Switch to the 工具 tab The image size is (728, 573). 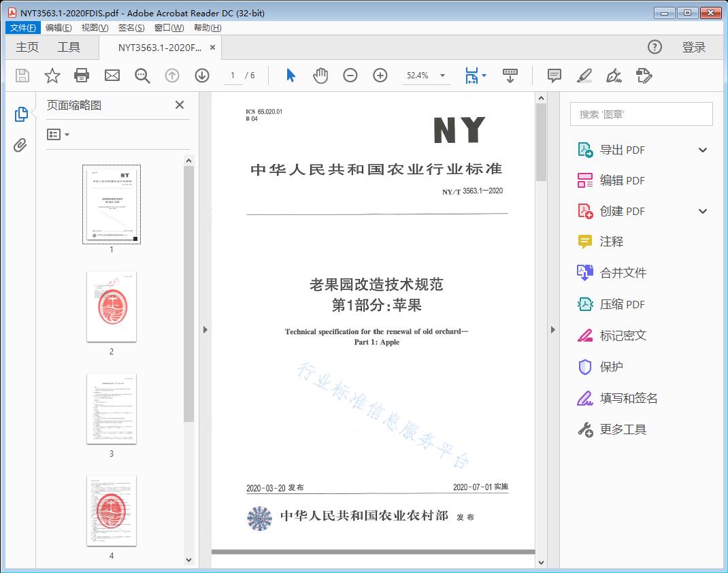click(x=69, y=47)
